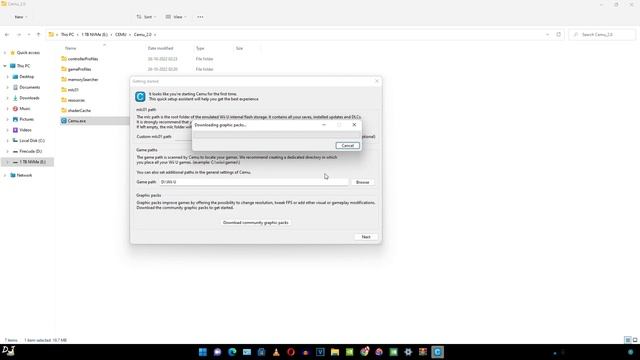Open Music in the navigation pane
640x360 pixels.
[x=24, y=109]
